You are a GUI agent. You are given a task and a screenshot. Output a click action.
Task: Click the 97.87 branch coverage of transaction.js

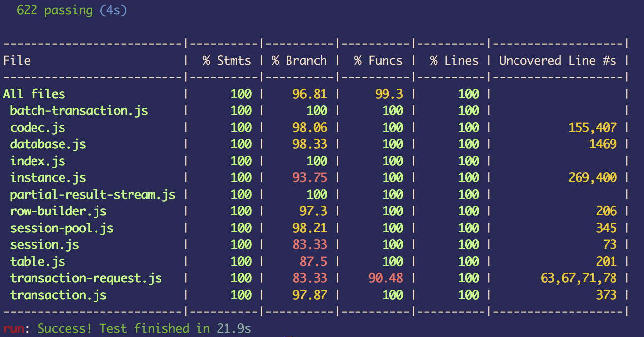point(310,295)
